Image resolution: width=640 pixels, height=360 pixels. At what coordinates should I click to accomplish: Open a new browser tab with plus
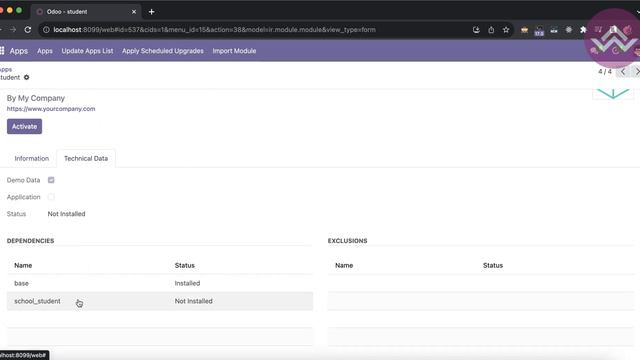click(x=151, y=12)
